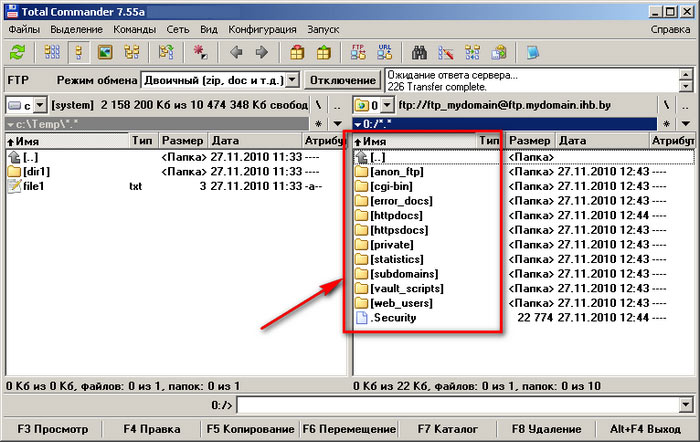Open the command line history dropdown

point(685,405)
